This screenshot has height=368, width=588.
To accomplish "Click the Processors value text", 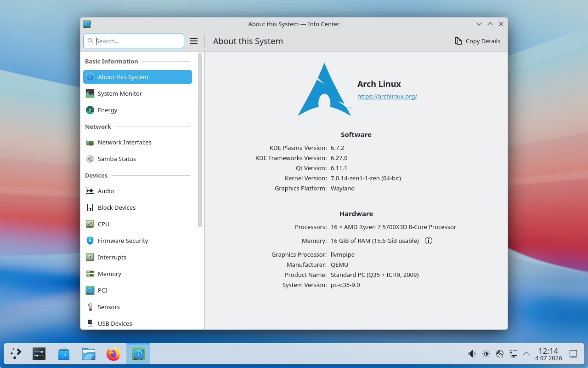I will pyautogui.click(x=393, y=227).
